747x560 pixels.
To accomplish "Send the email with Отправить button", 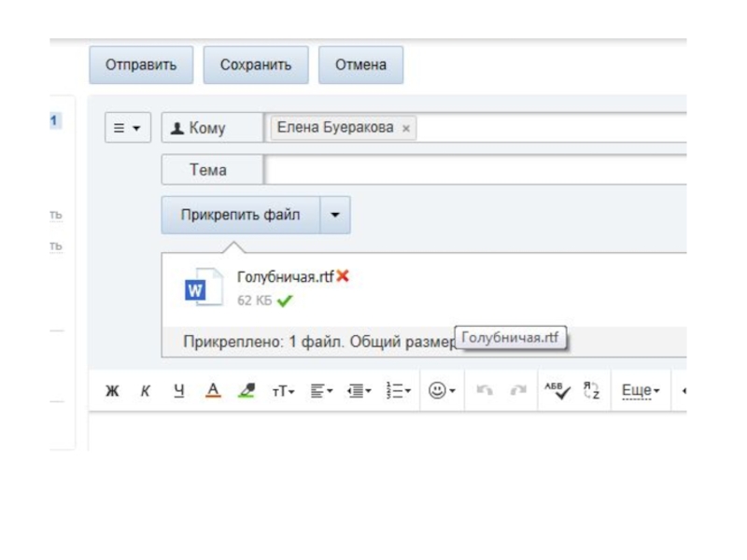I will 141,64.
